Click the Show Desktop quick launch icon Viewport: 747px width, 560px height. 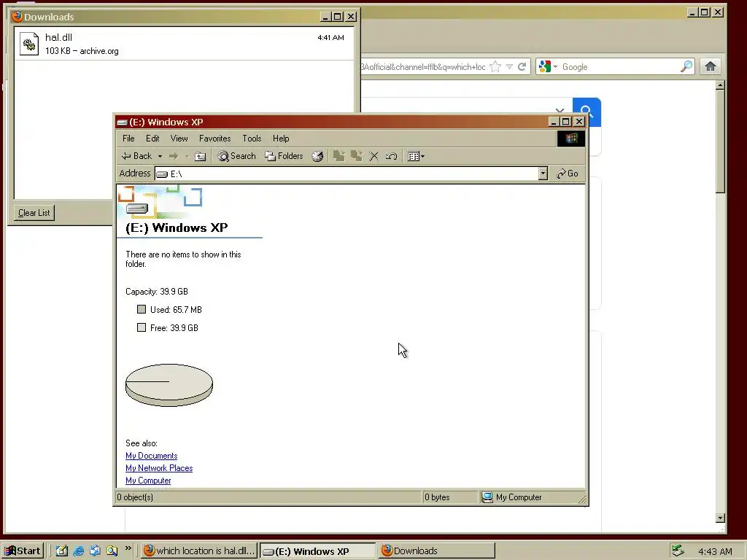62,551
